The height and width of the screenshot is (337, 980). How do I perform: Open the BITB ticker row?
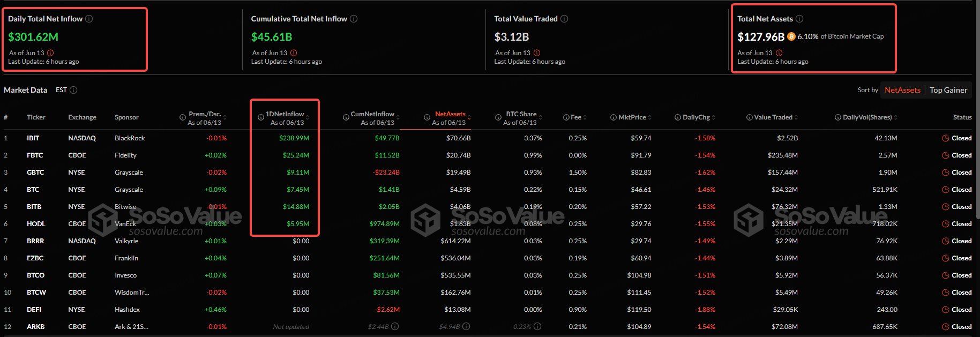point(488,207)
